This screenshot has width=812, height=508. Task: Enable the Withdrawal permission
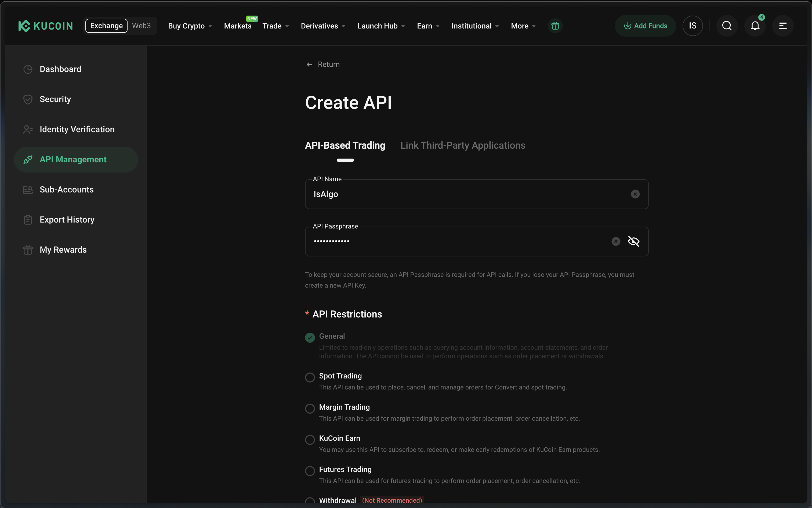[310, 500]
